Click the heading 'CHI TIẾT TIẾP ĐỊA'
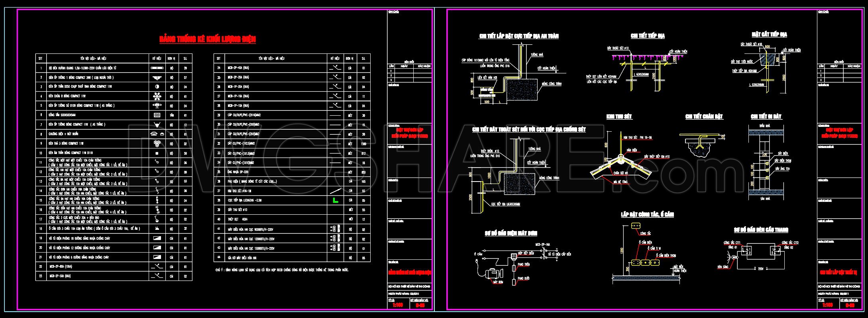This screenshot has width=868, height=318. [648, 36]
